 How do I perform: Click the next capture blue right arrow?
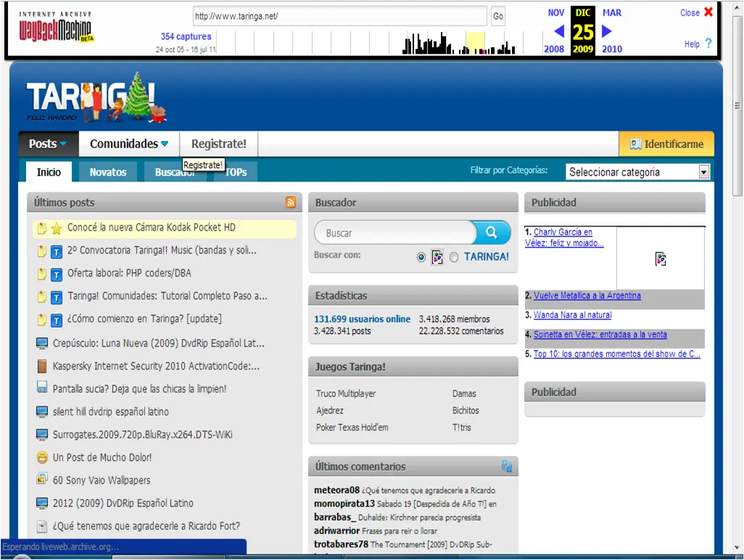coord(606,31)
